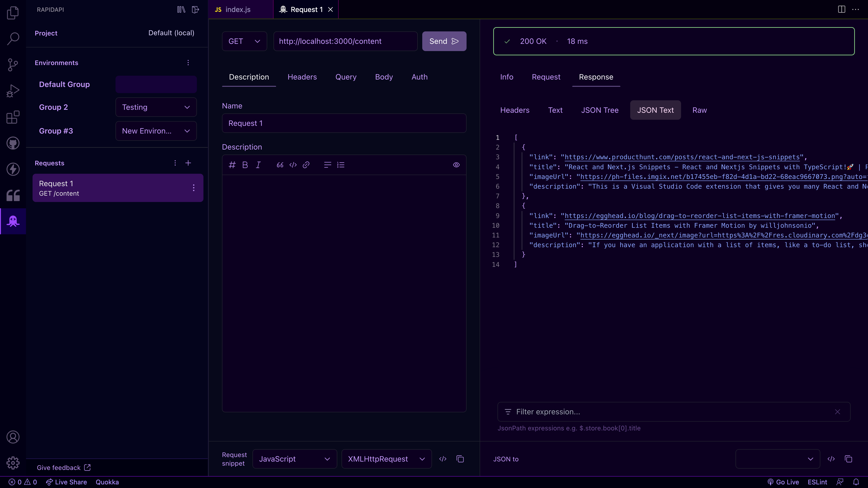Screen dimensions: 868x488
Task: Open the quotes icon in activity bar
Action: click(13, 195)
